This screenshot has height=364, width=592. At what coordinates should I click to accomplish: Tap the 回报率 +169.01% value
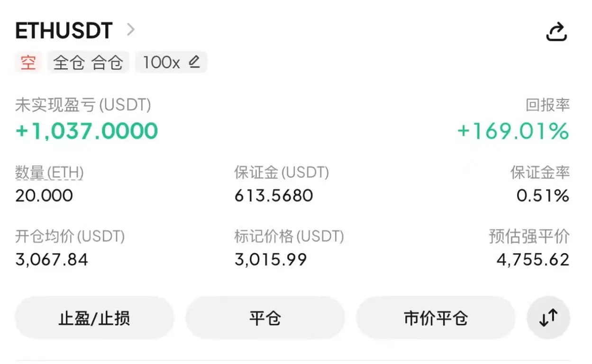point(513,131)
